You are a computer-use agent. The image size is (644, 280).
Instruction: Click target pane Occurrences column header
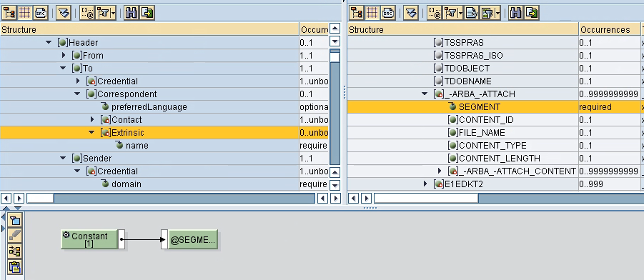609,29
